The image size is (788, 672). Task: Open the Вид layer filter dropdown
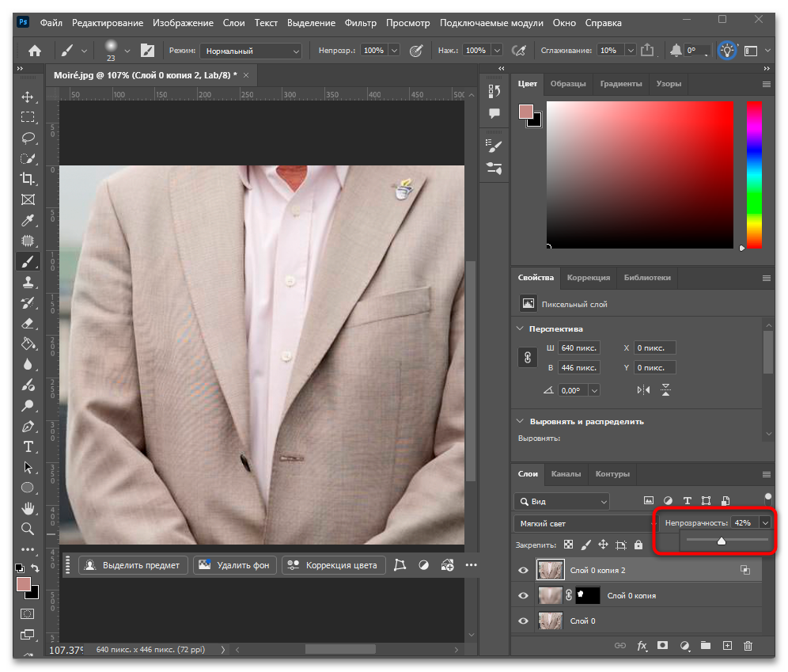pos(562,501)
